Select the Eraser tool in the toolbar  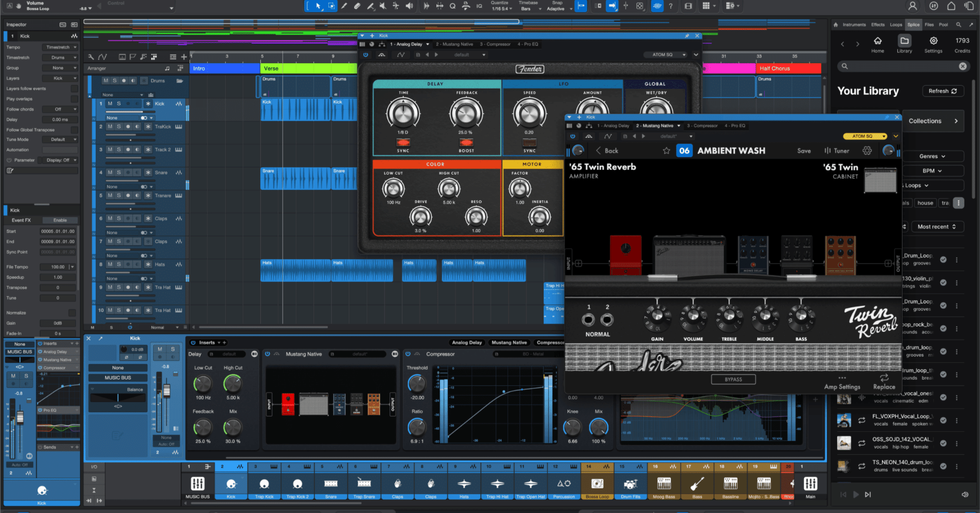click(x=357, y=6)
